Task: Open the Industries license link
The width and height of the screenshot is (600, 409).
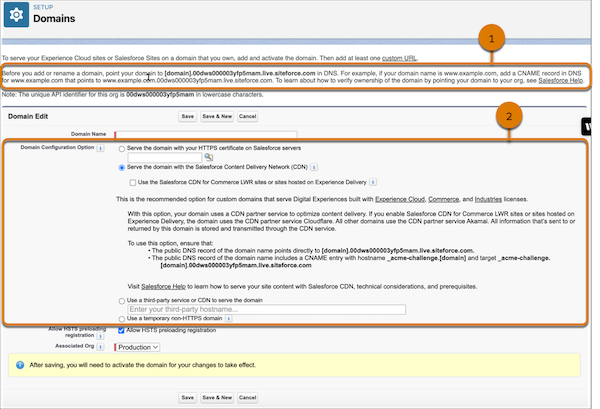Action: coord(488,199)
